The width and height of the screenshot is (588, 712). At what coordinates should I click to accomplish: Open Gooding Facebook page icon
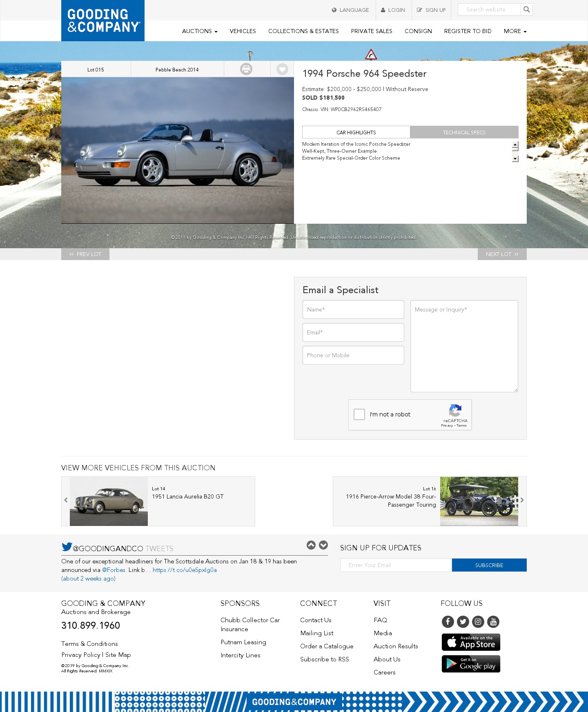click(x=448, y=622)
